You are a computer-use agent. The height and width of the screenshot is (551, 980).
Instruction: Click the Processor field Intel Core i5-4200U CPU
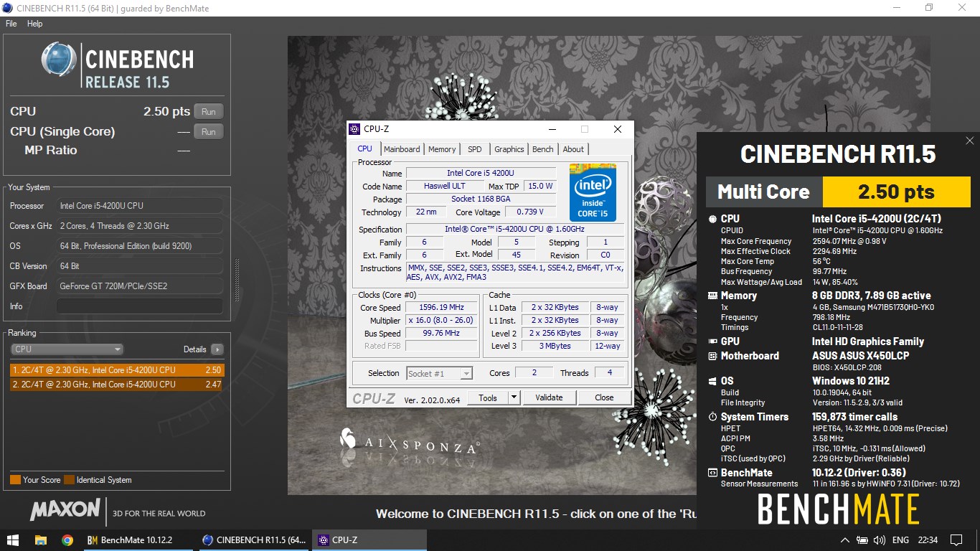pyautogui.click(x=139, y=206)
